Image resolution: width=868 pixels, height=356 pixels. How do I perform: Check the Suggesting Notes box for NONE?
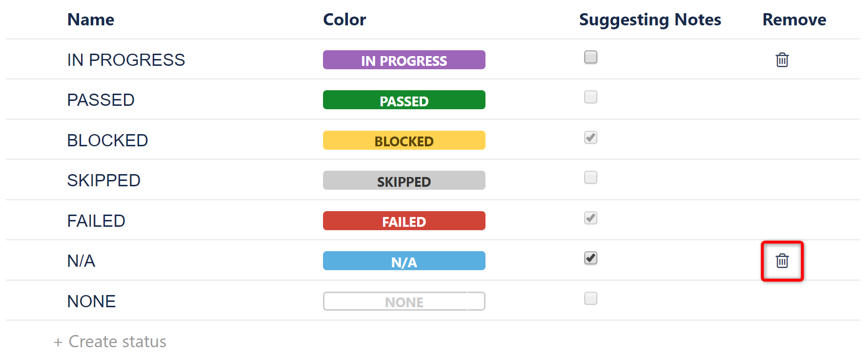tap(590, 298)
